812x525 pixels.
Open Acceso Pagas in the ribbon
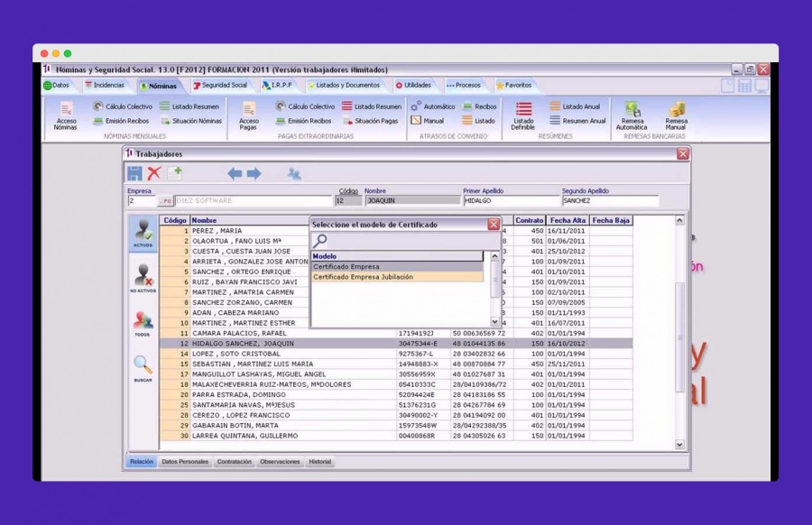coord(249,116)
